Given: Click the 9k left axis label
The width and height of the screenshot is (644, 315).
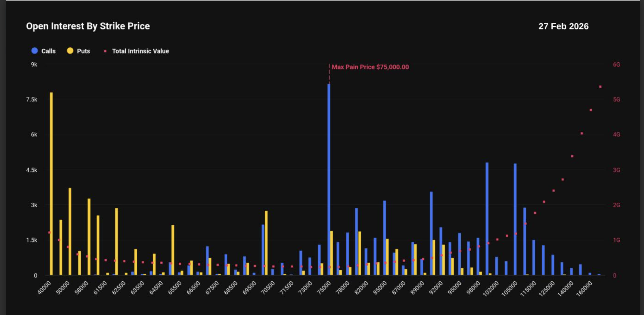Looking at the screenshot, I should pyautogui.click(x=34, y=65).
